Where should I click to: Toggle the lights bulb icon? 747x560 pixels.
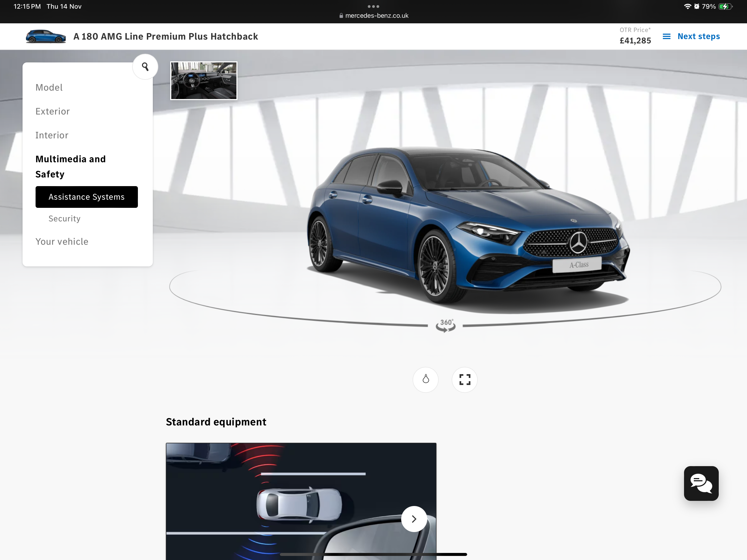pos(426,379)
